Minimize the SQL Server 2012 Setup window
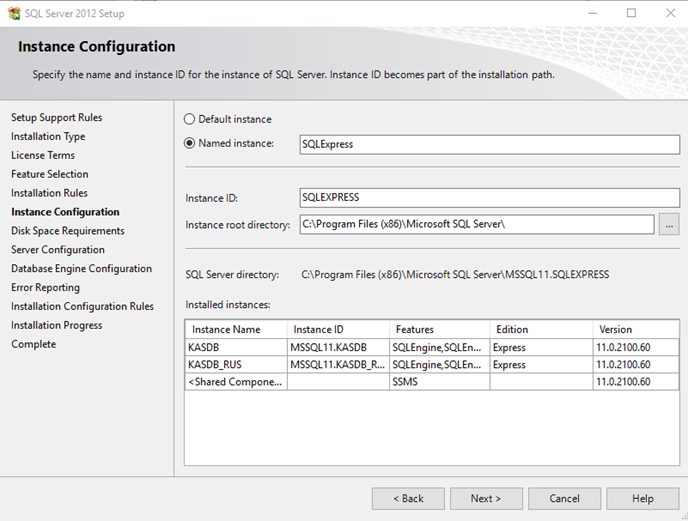Screen dimensions: 688x521 592,13
